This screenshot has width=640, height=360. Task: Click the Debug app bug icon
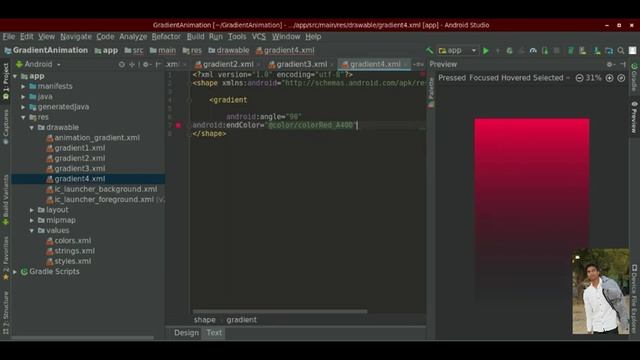click(x=509, y=51)
